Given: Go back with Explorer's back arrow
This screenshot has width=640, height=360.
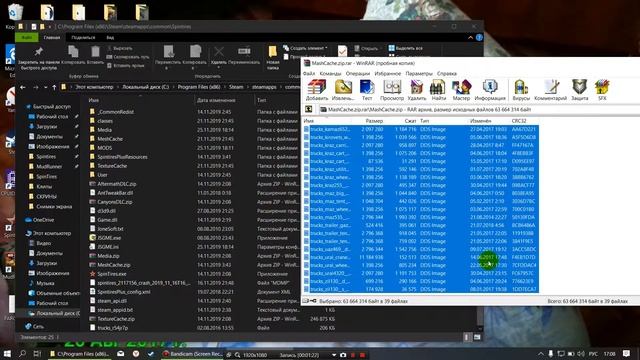Looking at the screenshot, I should pos(23,87).
